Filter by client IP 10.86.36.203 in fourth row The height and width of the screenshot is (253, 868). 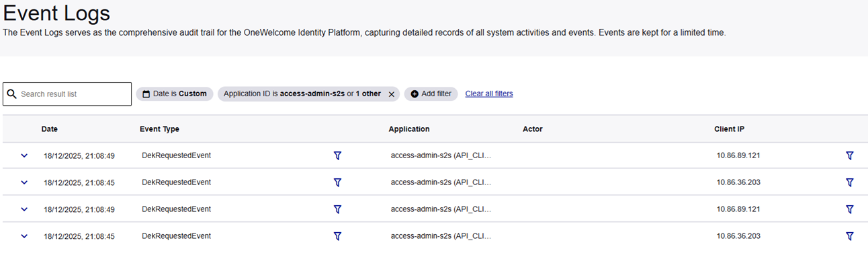pos(849,236)
